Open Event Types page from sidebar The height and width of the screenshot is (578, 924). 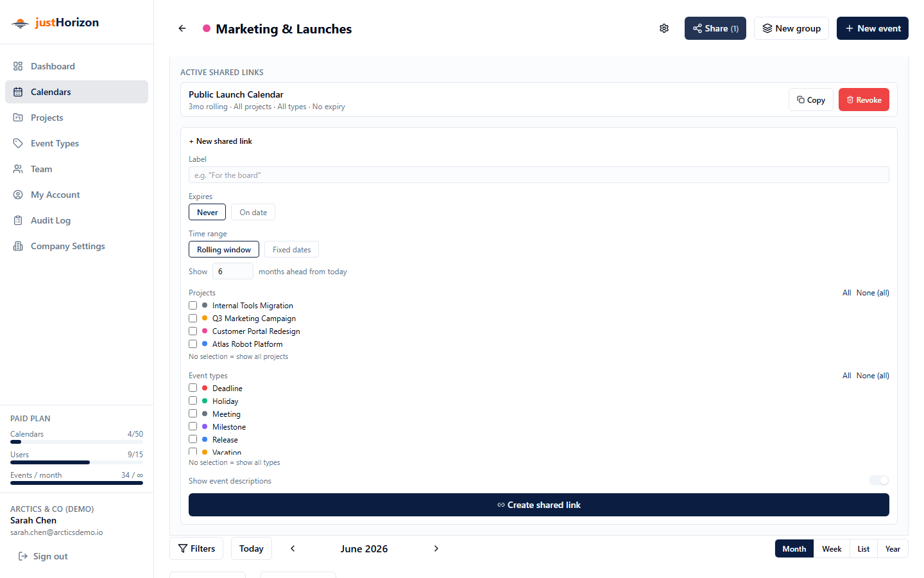[76, 143]
